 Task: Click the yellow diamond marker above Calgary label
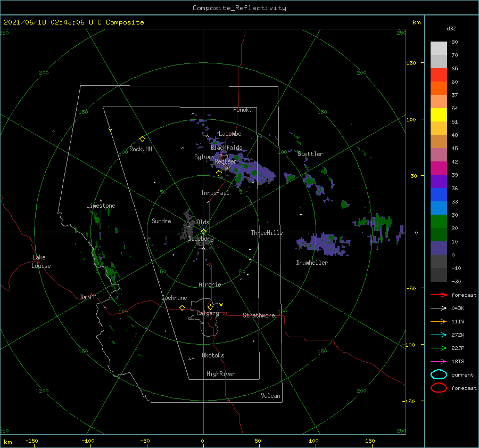(x=210, y=307)
